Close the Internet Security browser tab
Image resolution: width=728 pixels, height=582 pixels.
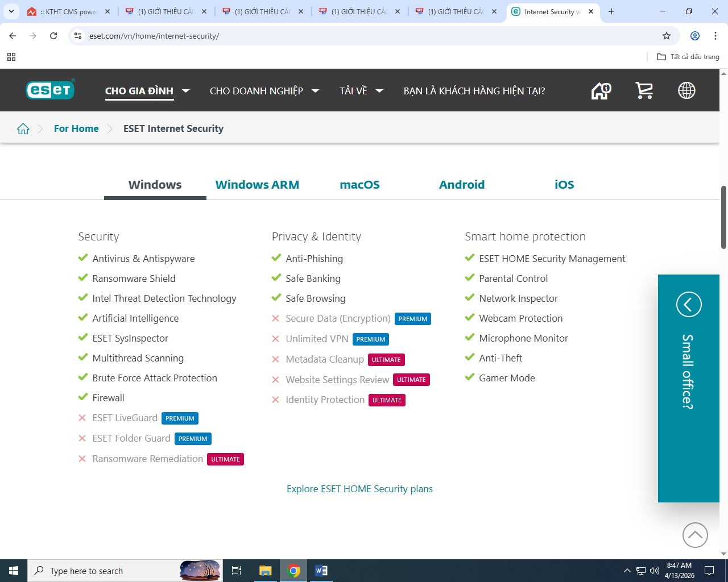coord(591,11)
